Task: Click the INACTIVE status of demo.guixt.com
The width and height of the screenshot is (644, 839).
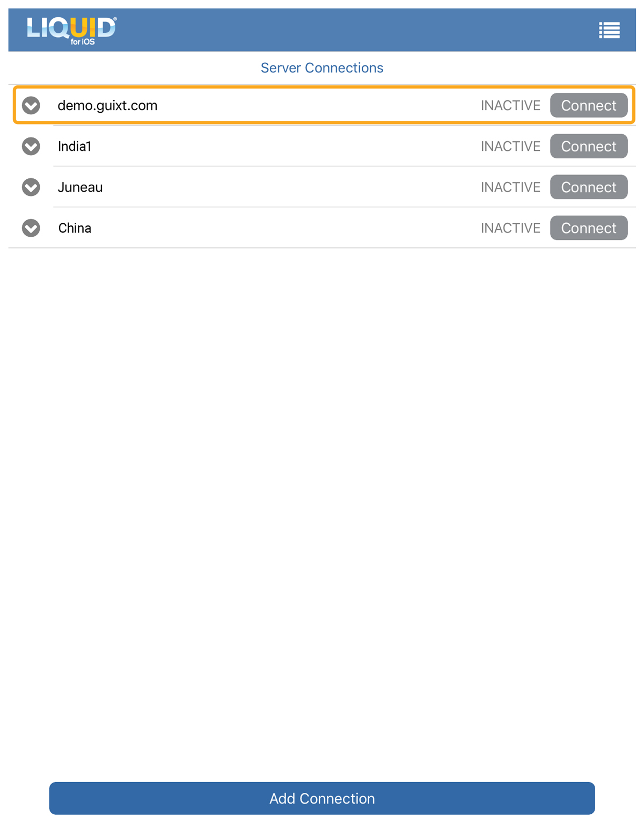Action: [510, 105]
